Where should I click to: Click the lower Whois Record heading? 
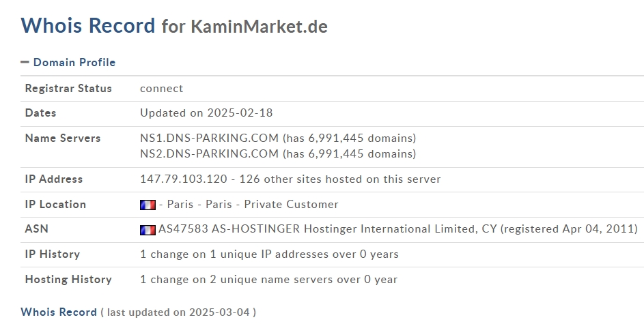59,312
